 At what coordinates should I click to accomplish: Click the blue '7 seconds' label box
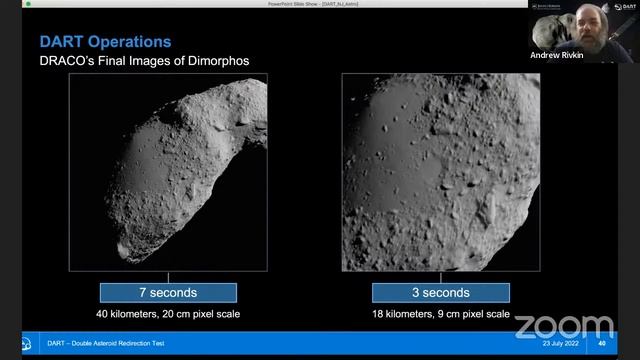(168, 293)
